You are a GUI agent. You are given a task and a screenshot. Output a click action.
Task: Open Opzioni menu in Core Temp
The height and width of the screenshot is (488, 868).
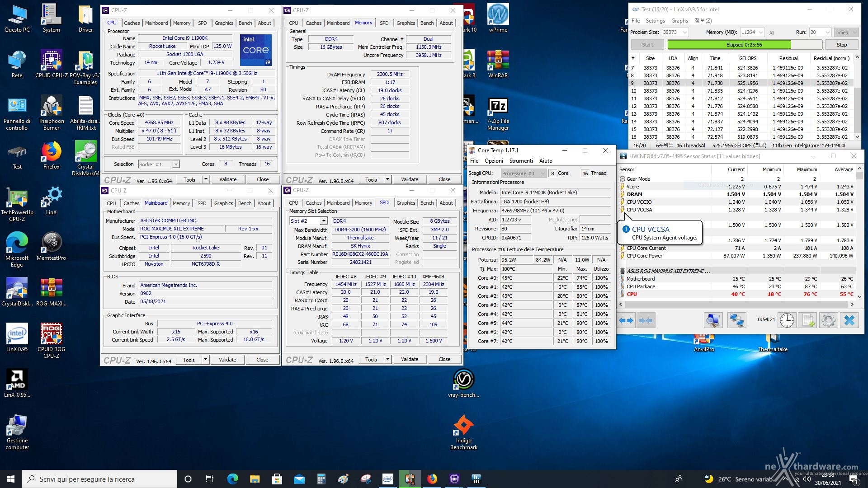tap(494, 161)
